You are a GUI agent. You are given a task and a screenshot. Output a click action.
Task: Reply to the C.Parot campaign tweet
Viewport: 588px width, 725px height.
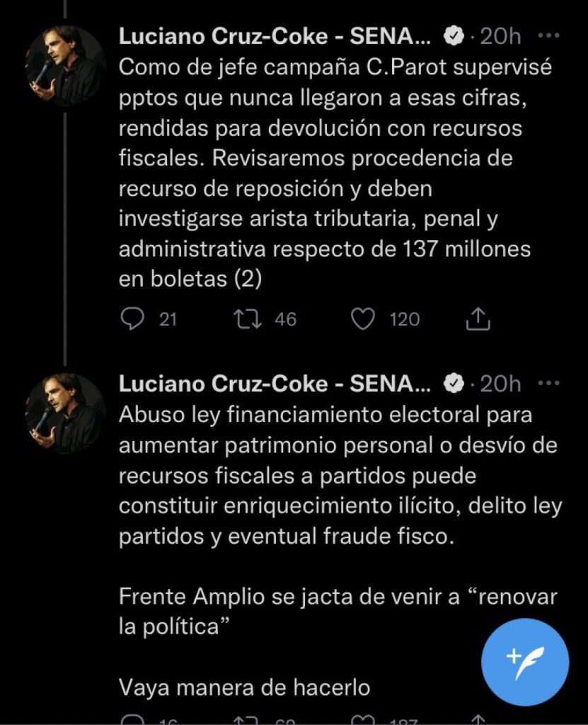[132, 320]
